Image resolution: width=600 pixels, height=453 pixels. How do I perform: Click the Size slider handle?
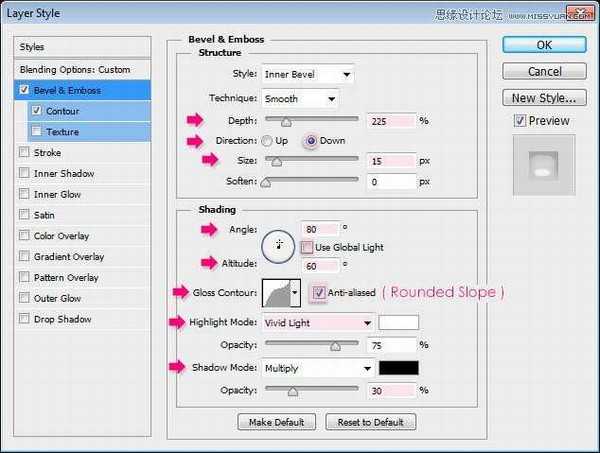pos(276,161)
